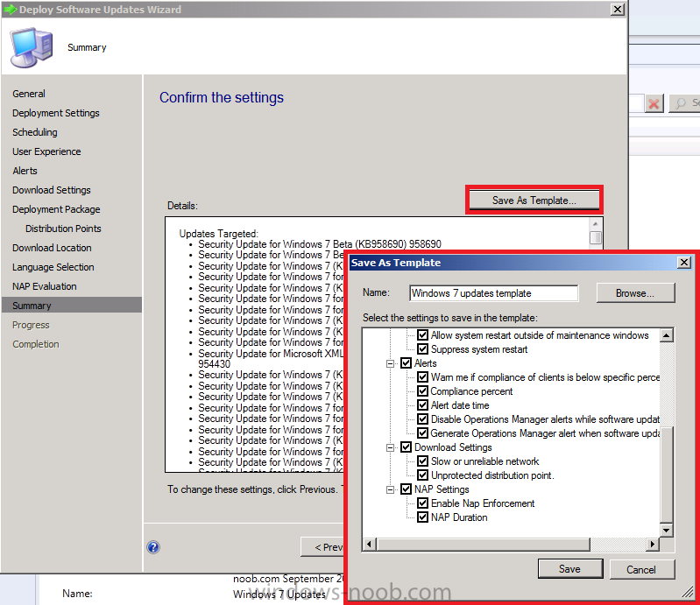The height and width of the screenshot is (605, 700).
Task: Click the red X icon in background window
Action: tap(654, 103)
